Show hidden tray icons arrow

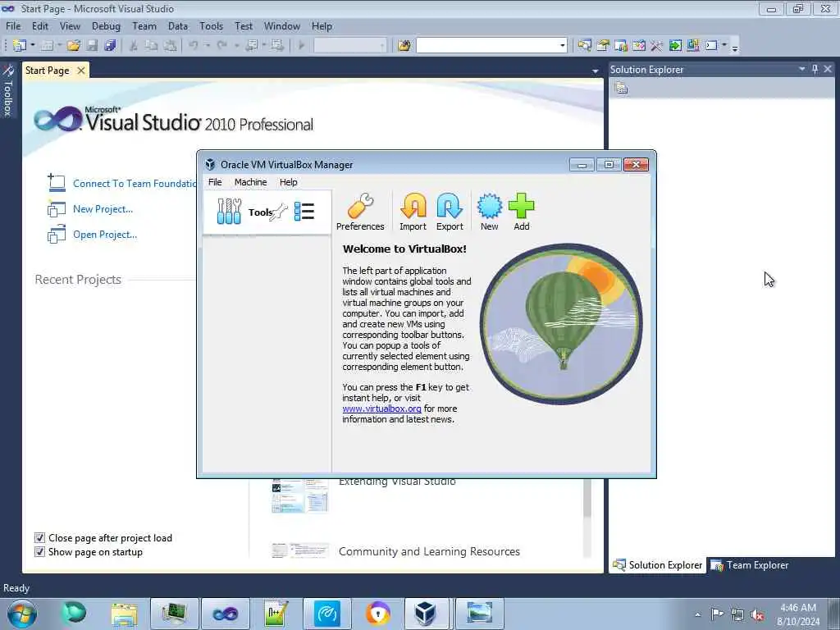tap(697, 615)
